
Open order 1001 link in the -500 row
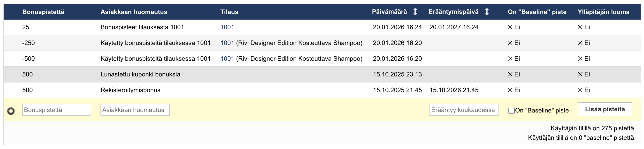click(227, 59)
